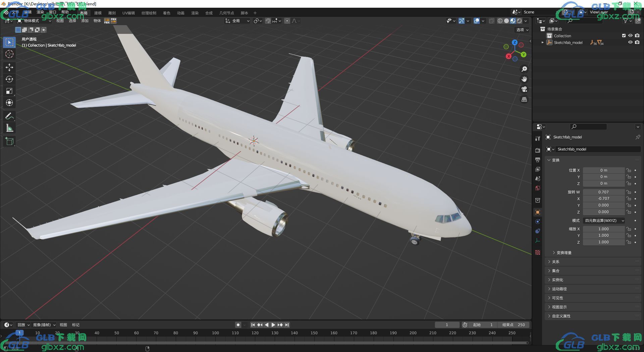Open the Object Constraints properties tab icon
Screen dimensions: 644x352
pos(538,231)
